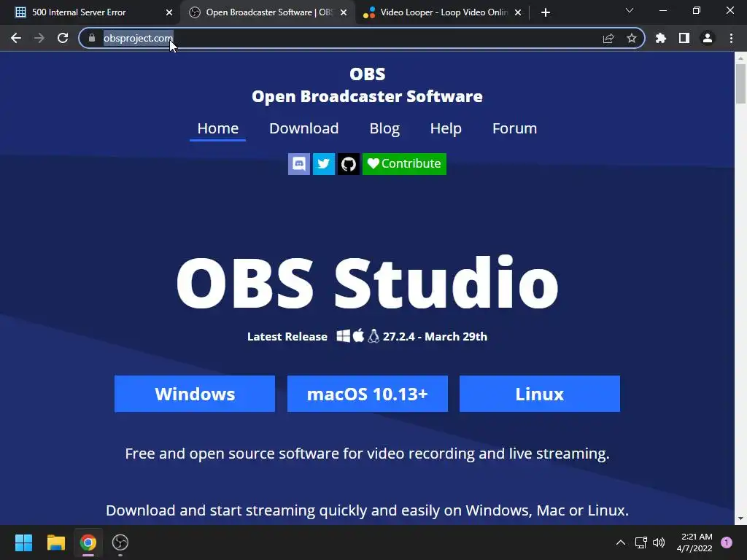Download OBS Studio for macOS 10.13+
747x560 pixels.
368,394
